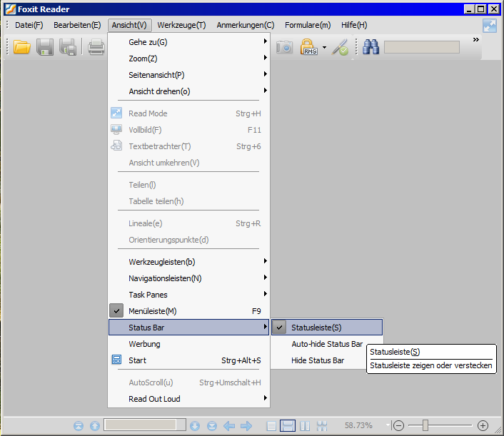504x436 pixels.
Task: Click full-screen icon at menu bar right
Action: pos(490,26)
